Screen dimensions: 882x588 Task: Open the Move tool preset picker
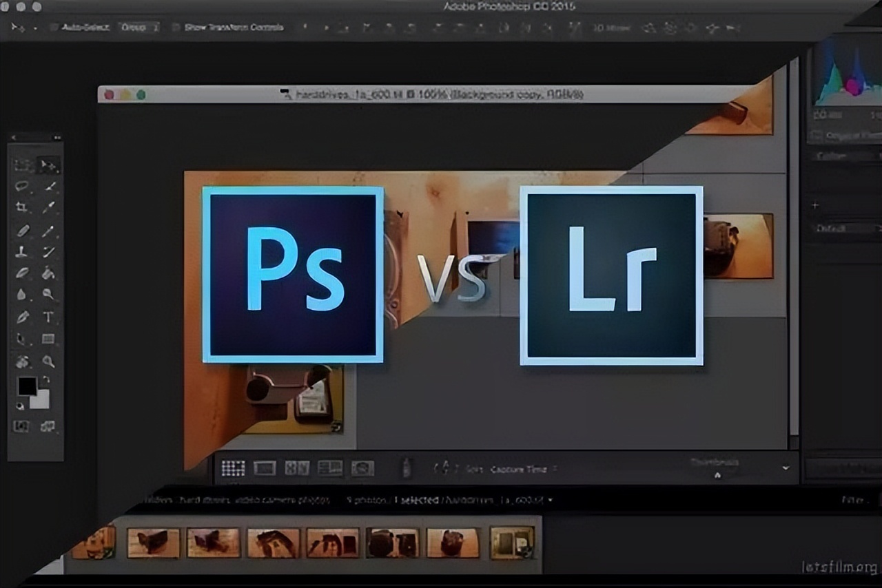19,28
